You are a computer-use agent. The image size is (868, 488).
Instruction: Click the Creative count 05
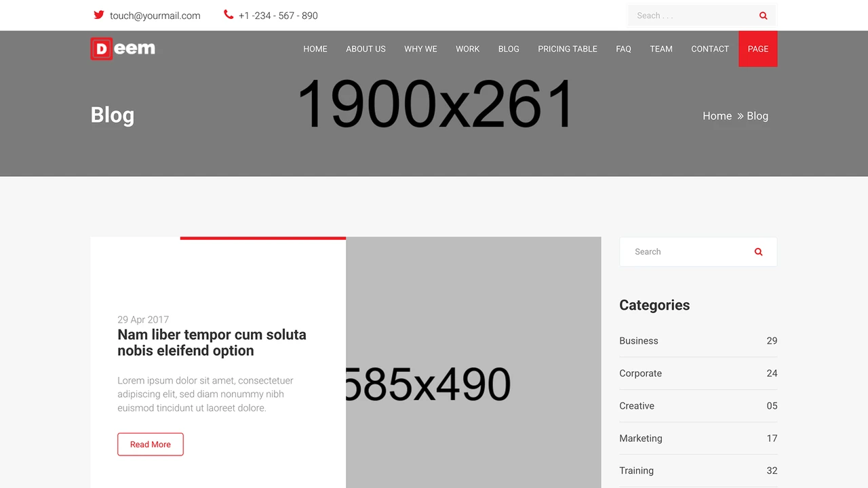(x=772, y=406)
